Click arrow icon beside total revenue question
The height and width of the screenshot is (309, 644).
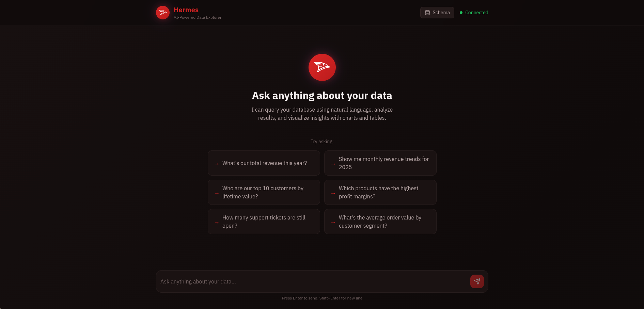[217, 164]
